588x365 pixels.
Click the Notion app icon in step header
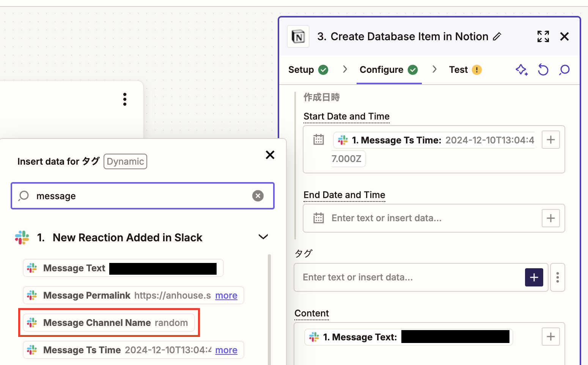pos(298,36)
